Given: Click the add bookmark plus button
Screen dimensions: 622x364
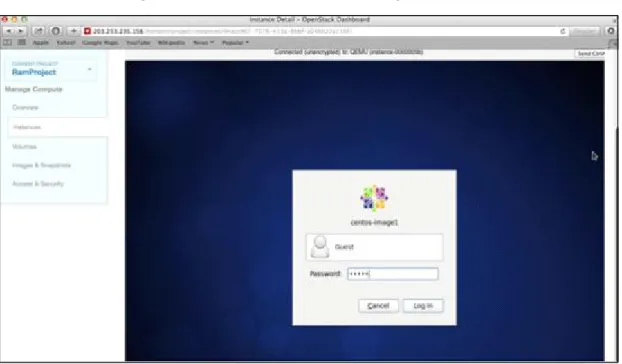Looking at the screenshot, I should (73, 31).
